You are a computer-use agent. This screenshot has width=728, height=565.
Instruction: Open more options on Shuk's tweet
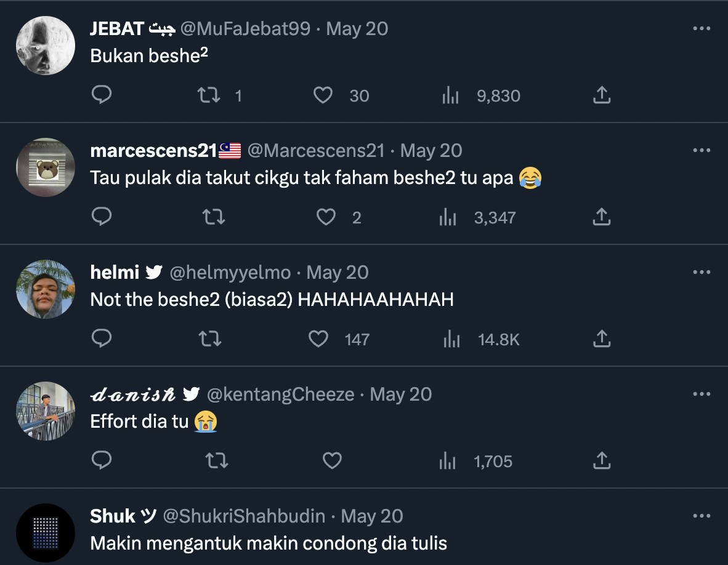[702, 516]
